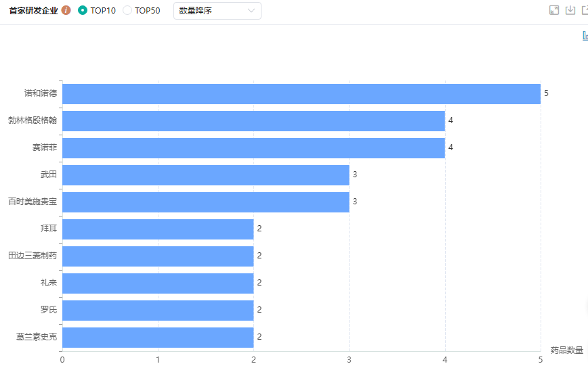Click the 葛兰素史克 axis label
This screenshot has width=588, height=366.
pos(37,337)
